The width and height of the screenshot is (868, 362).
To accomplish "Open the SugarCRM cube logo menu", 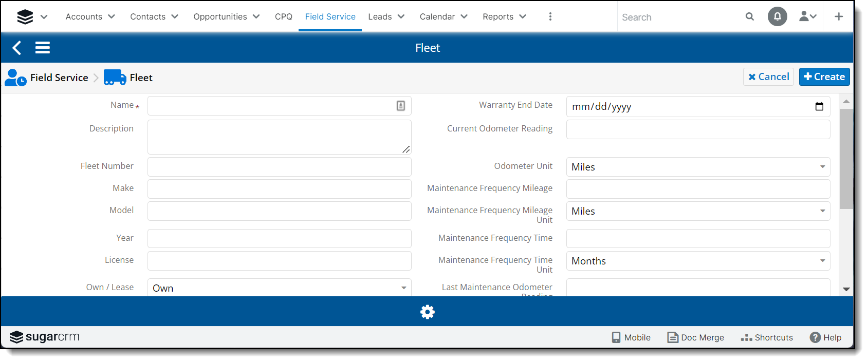I will pyautogui.click(x=25, y=17).
